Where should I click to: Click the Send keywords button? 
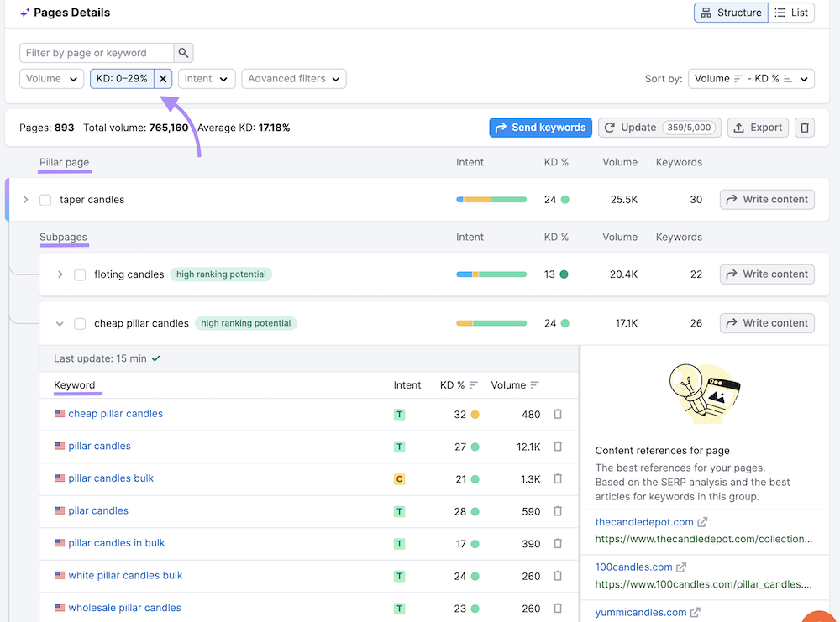[540, 127]
